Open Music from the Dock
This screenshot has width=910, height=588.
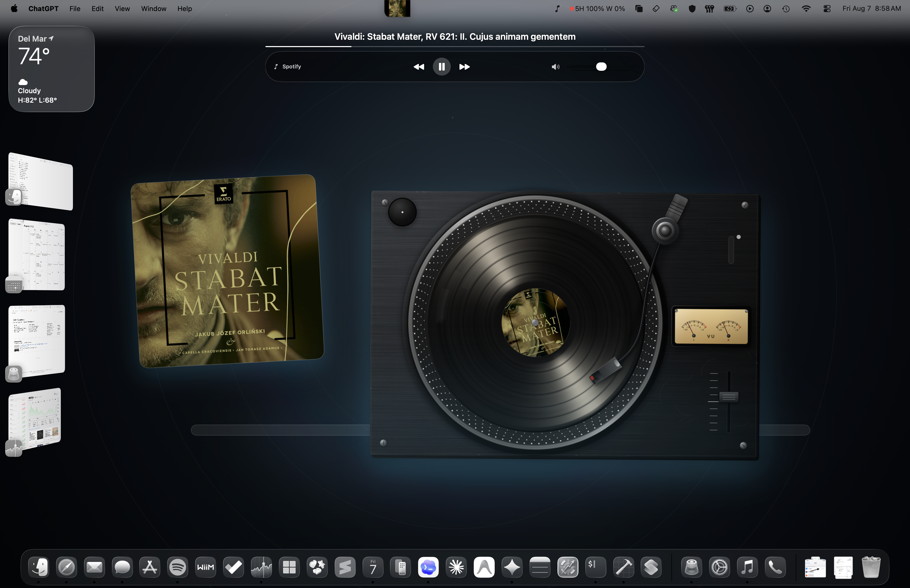click(747, 567)
